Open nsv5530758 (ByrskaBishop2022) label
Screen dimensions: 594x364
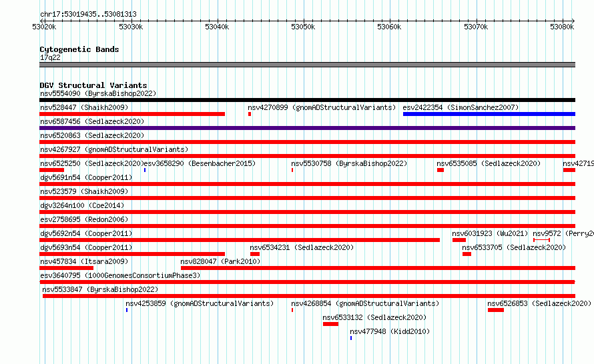tap(349, 163)
